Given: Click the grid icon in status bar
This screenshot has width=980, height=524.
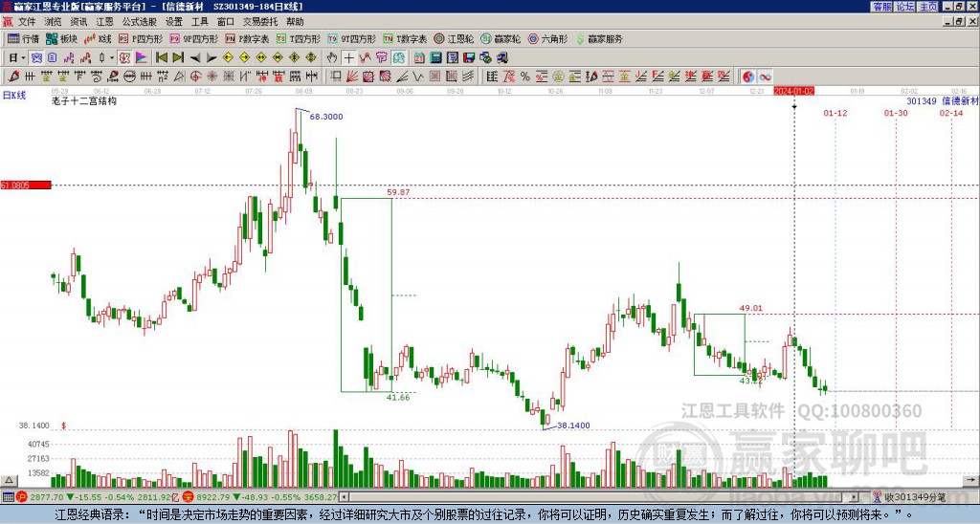Looking at the screenshot, I should coord(8,497).
